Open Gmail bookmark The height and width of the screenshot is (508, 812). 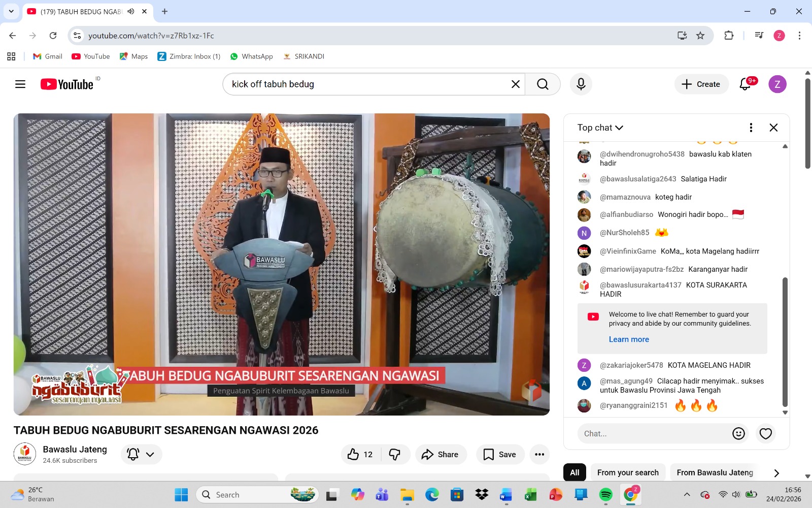tap(48, 56)
